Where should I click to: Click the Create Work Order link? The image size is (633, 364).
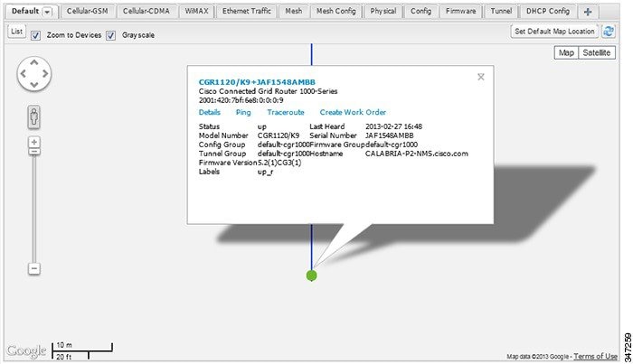[353, 113]
